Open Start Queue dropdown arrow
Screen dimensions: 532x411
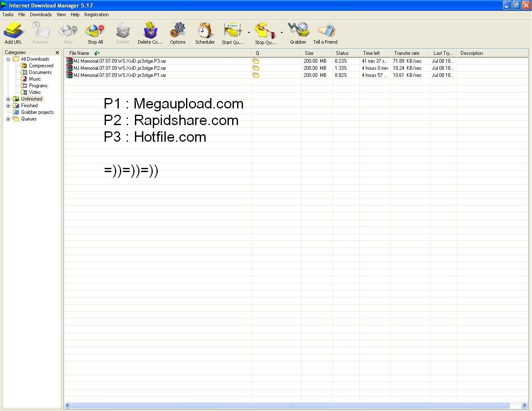(249, 32)
